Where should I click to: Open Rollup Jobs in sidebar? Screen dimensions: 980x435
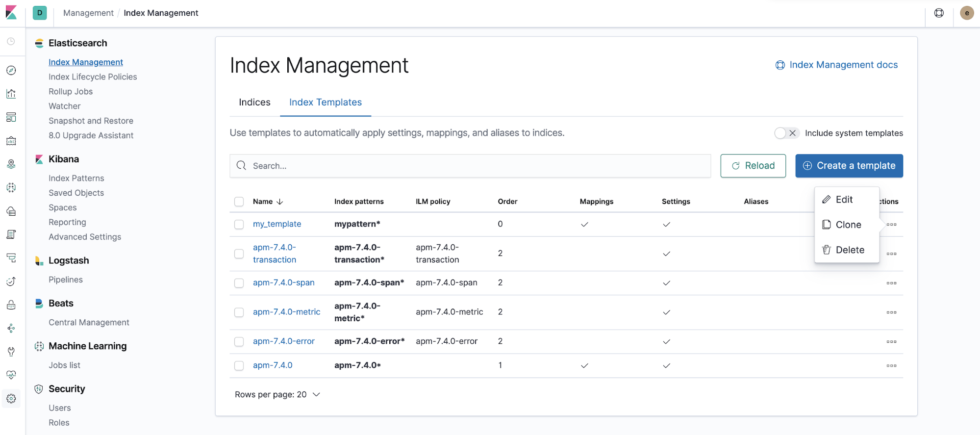point(71,91)
